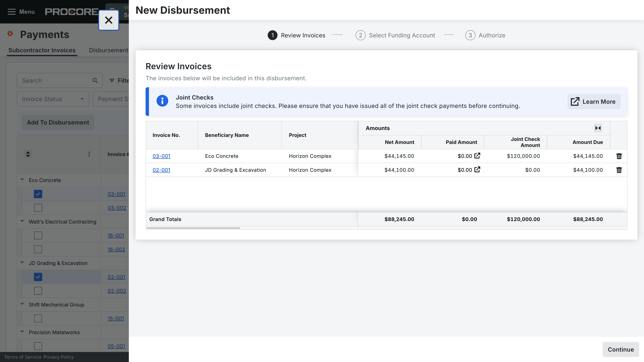Open invoice 03-001 link in review table
The height and width of the screenshot is (362, 644).
[x=161, y=156]
